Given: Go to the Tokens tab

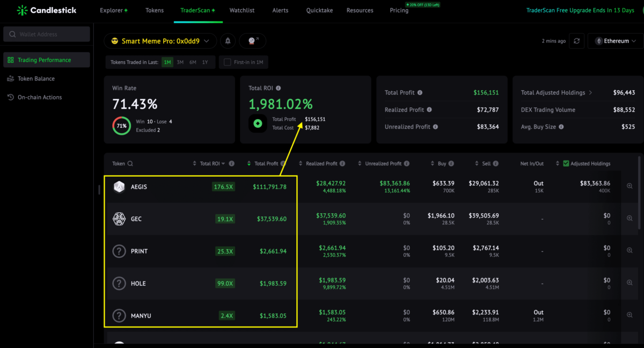Looking at the screenshot, I should coord(155,10).
